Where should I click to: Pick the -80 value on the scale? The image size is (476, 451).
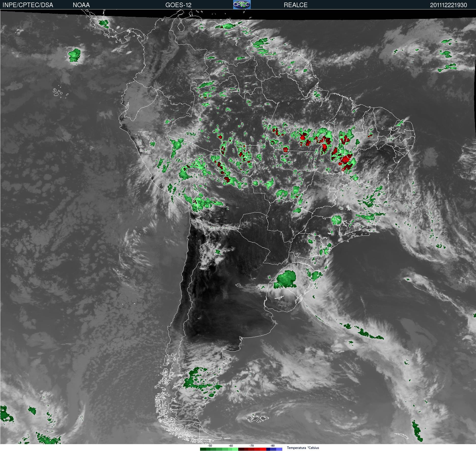tap(272, 446)
